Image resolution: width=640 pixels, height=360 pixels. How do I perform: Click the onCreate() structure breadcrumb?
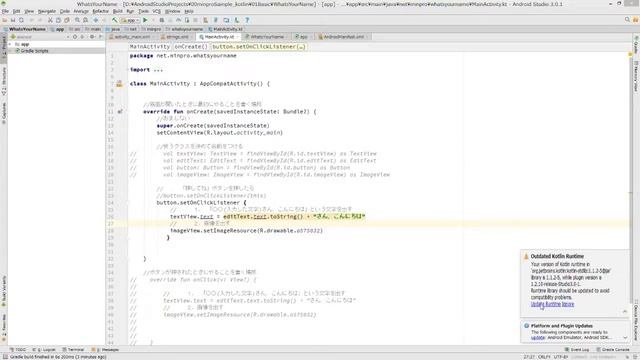[x=191, y=47]
